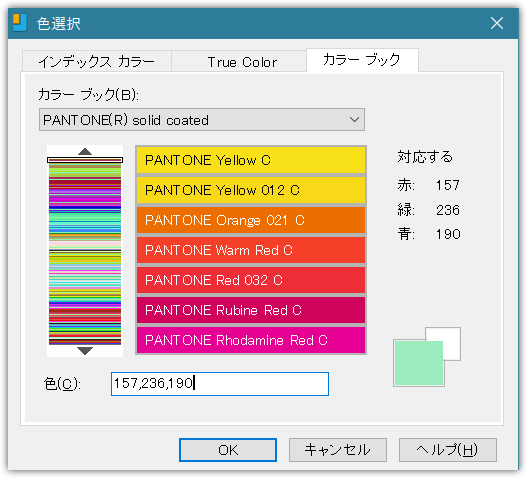
Task: Click the キャンセル button
Action: [338, 450]
